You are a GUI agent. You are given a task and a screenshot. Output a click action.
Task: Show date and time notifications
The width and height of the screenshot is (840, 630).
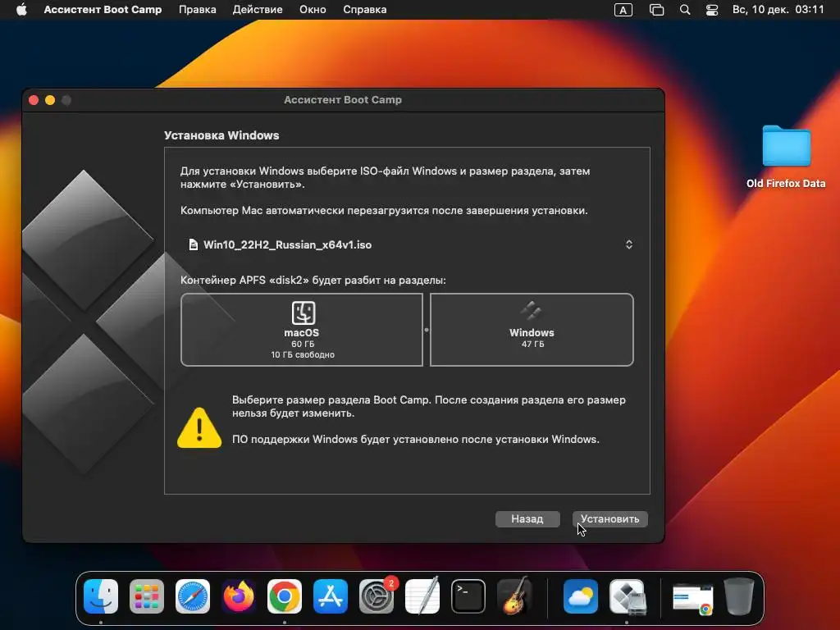[778, 10]
